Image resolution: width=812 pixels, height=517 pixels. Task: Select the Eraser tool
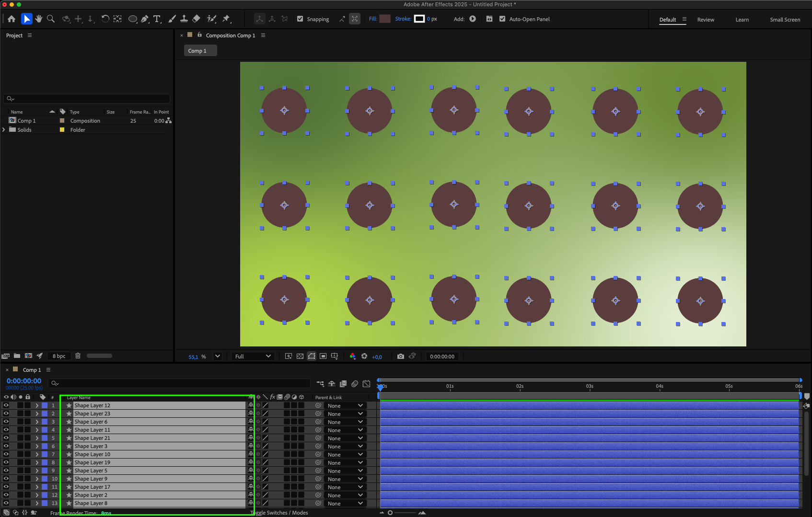click(x=196, y=19)
